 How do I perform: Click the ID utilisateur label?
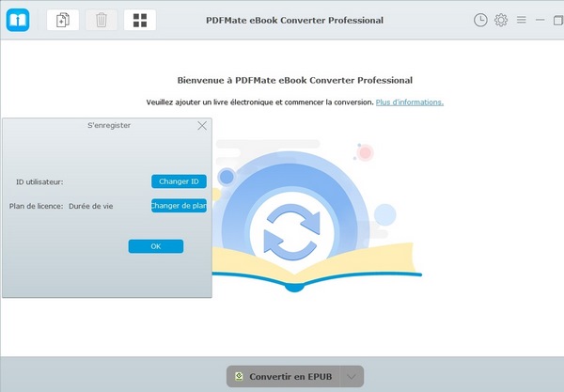[x=39, y=182]
